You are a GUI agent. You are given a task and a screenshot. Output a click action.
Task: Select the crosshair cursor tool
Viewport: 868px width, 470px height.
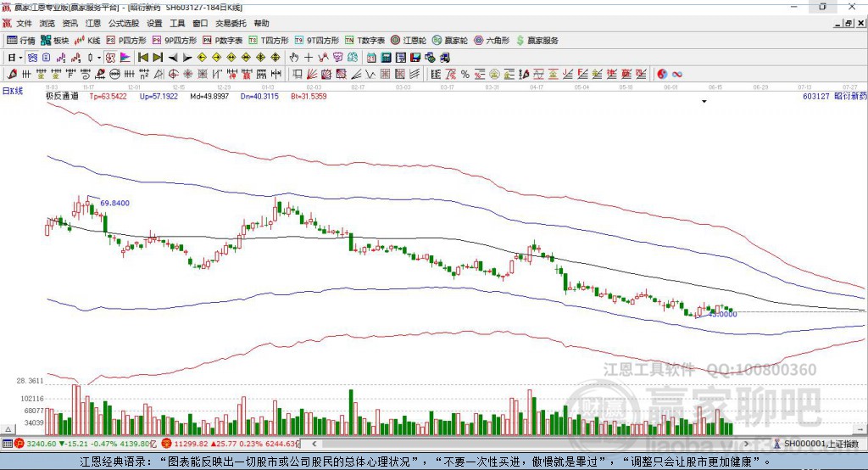tap(309, 58)
